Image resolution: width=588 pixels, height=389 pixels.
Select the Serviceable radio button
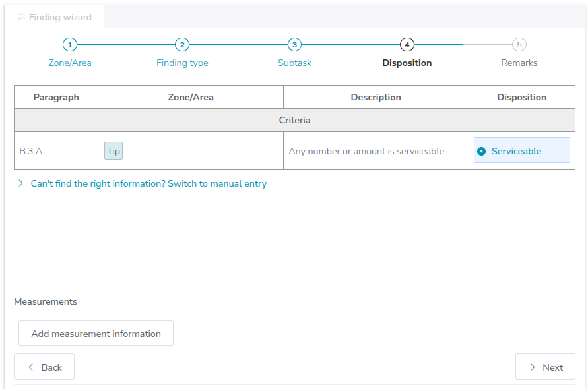(482, 151)
